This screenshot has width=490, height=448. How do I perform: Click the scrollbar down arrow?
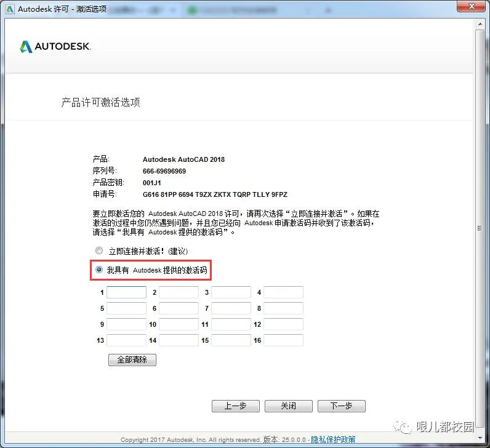[480, 438]
